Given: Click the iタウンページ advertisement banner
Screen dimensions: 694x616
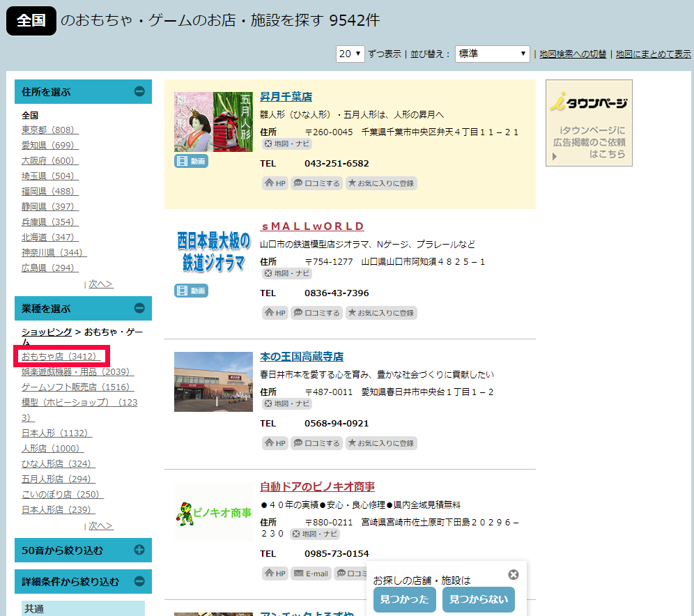Looking at the screenshot, I should tap(589, 123).
